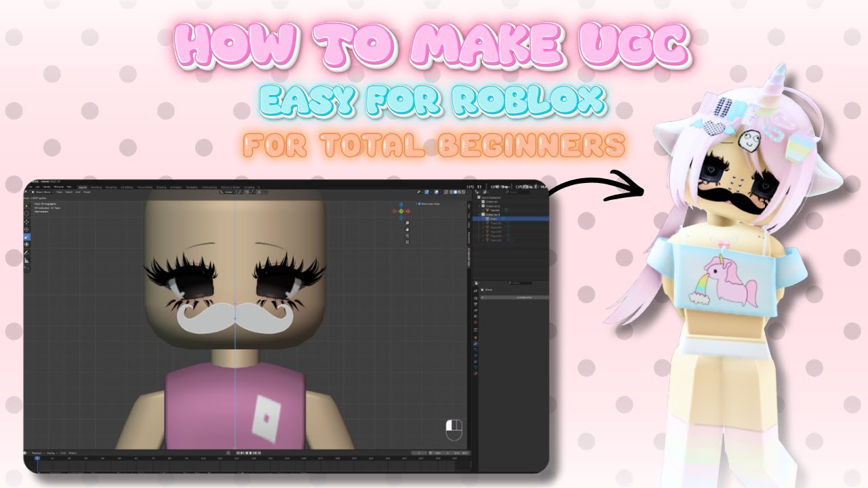Open the timeline Keying menu
868x488 pixels.
[x=52, y=453]
